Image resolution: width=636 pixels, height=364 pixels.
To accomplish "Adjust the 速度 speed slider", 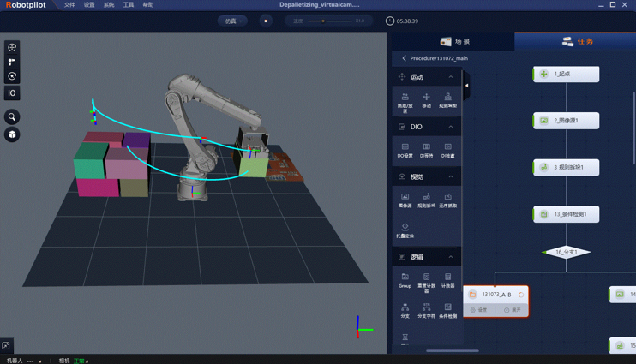I will pos(323,21).
